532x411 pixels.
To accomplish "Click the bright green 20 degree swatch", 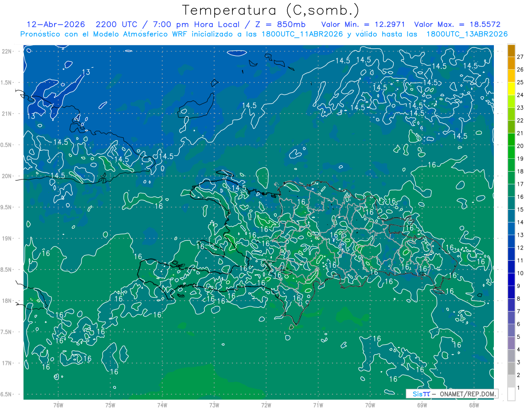I will [x=511, y=140].
